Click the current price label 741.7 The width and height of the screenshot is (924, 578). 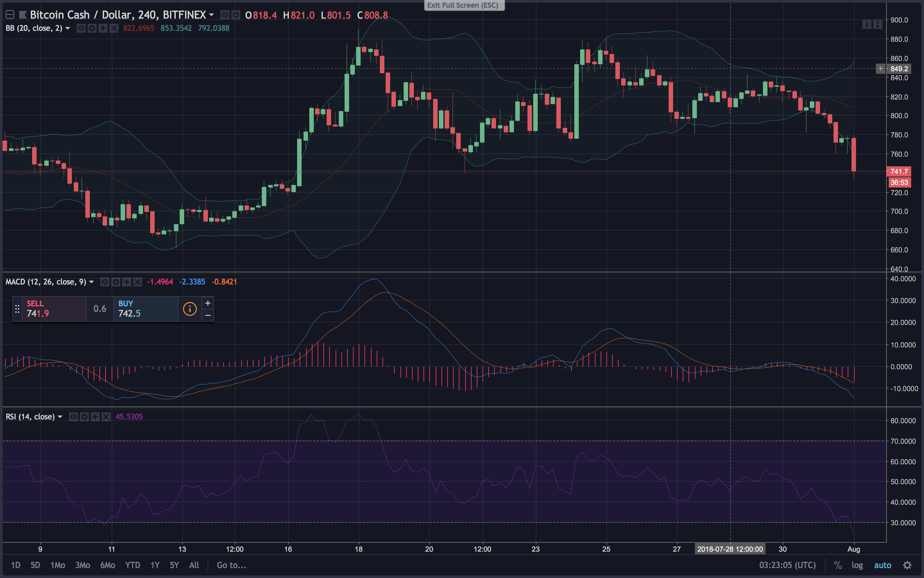(899, 172)
